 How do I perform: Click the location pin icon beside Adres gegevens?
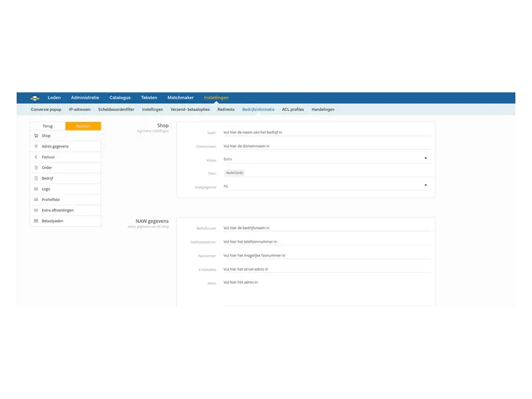tap(36, 146)
